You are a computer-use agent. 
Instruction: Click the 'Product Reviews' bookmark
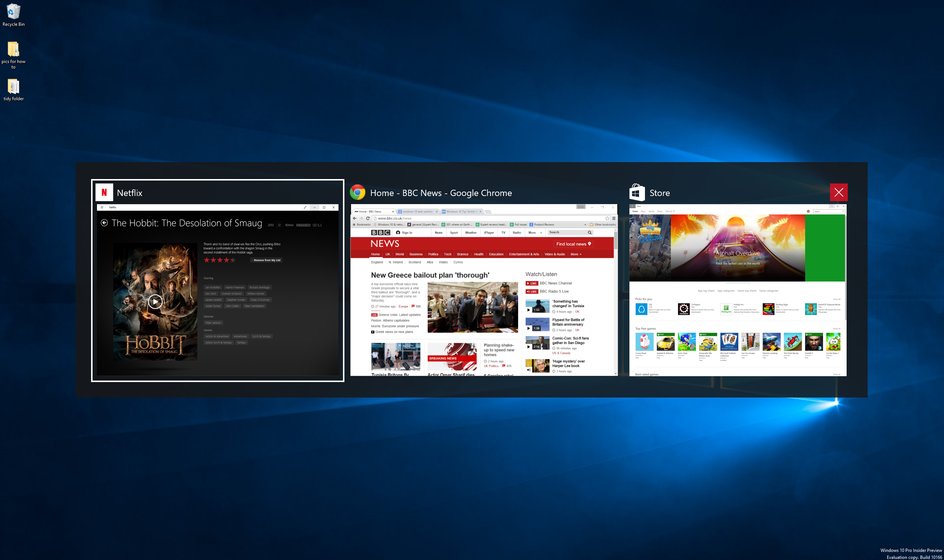pyautogui.click(x=541, y=224)
